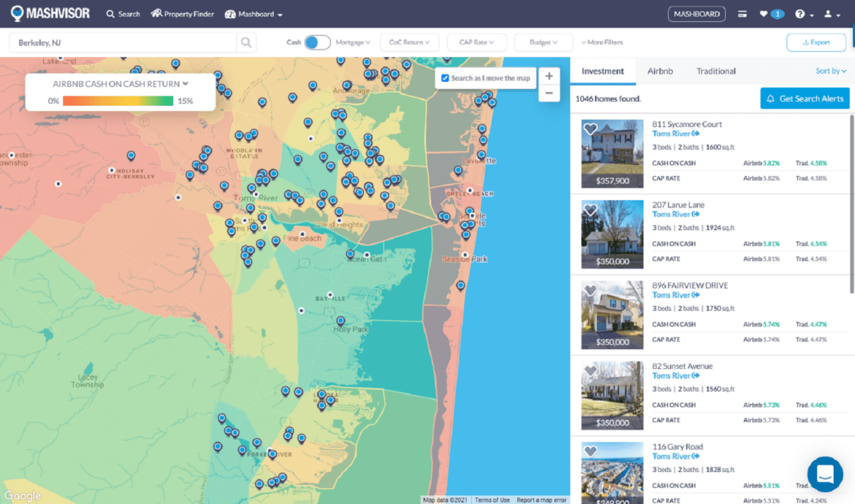Click the Berkeley, NJ location search field
The image size is (855, 504).
123,42
